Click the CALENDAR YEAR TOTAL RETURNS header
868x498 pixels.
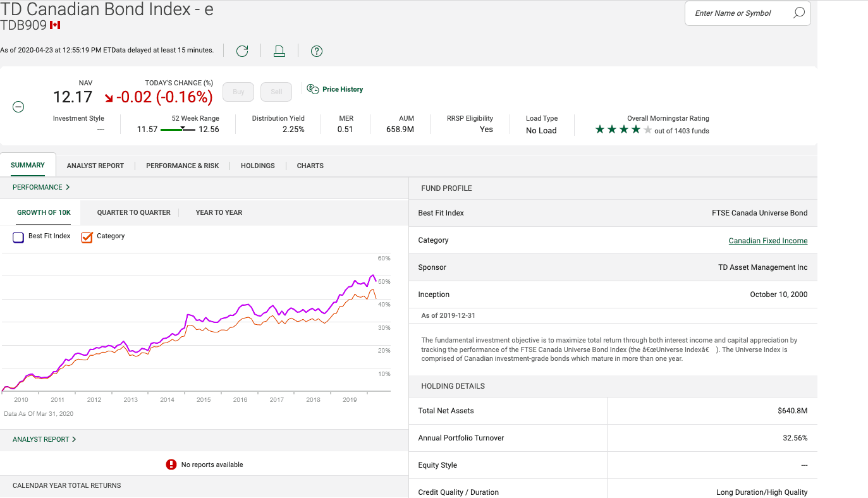(67, 485)
